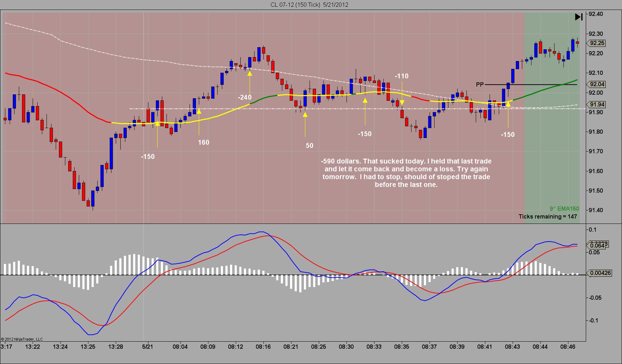Click the 08:25 time axis label
This screenshot has height=364, width=622.
318,347
